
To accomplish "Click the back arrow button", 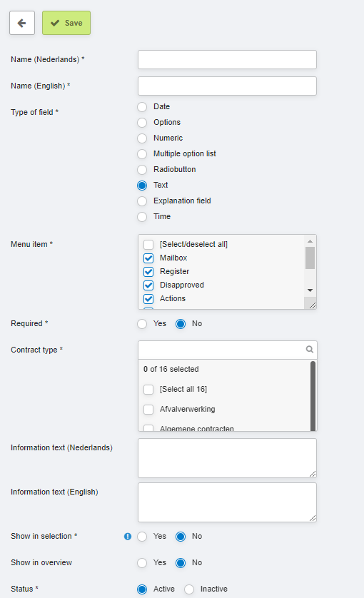I will [x=22, y=23].
